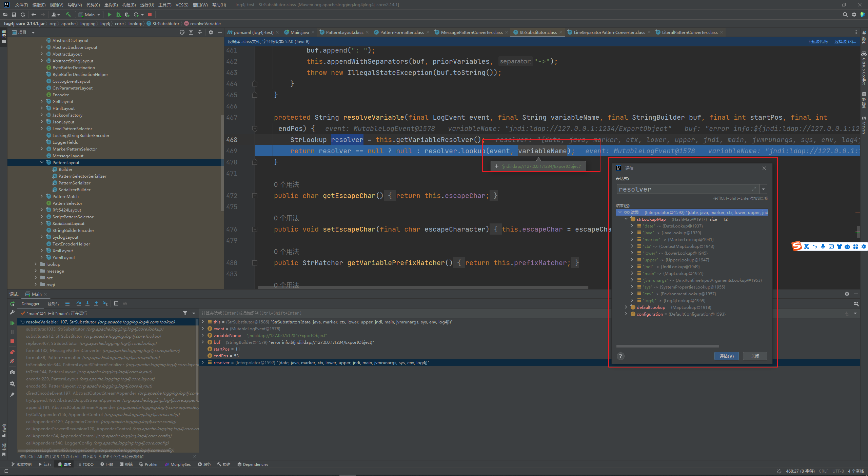Open project view mode dropdown
Screen dimensions: 868x476
pos(33,32)
